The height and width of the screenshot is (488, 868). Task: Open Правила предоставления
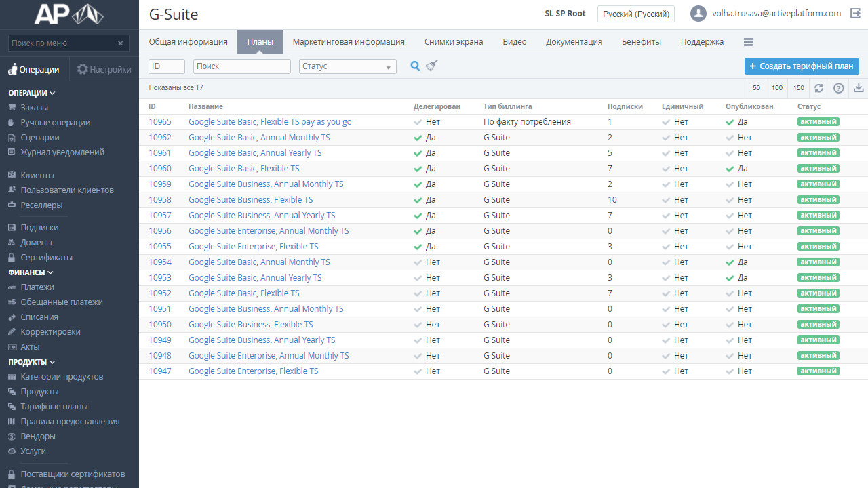pyautogui.click(x=70, y=422)
